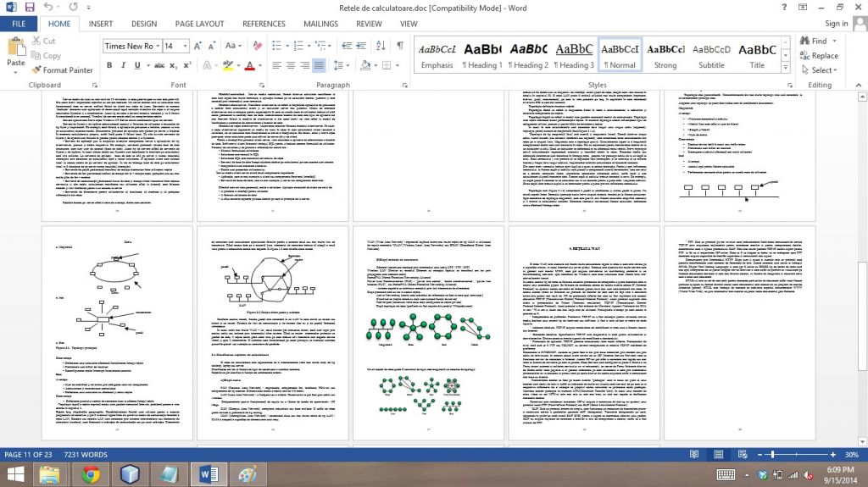
Task: Open the REFERENCES ribbon tab
Action: [x=264, y=25]
